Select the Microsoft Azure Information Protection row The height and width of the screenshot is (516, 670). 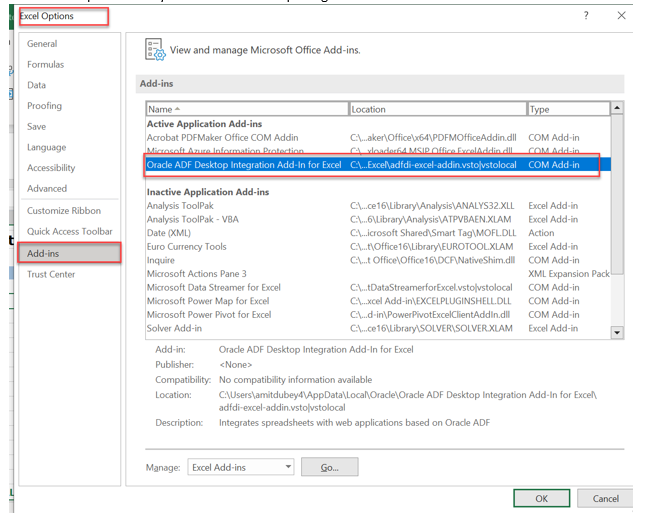[378, 151]
